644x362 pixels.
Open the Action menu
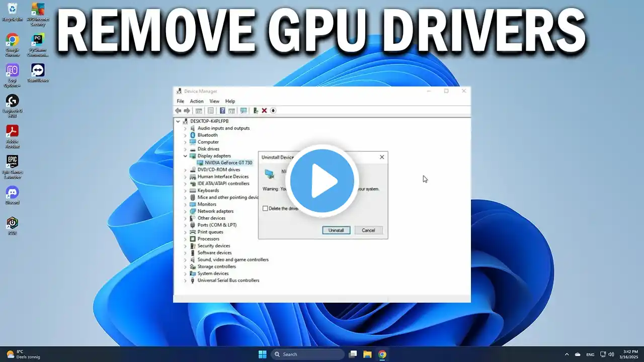pyautogui.click(x=197, y=101)
